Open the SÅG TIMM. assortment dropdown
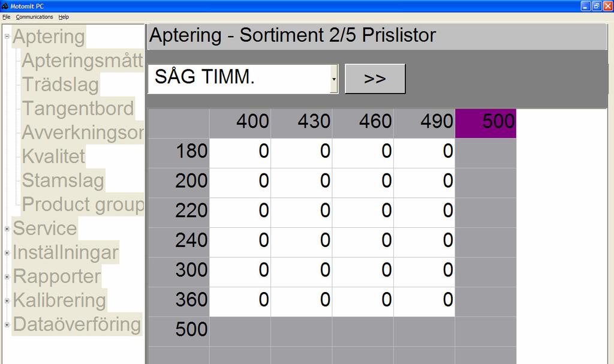 pos(334,79)
